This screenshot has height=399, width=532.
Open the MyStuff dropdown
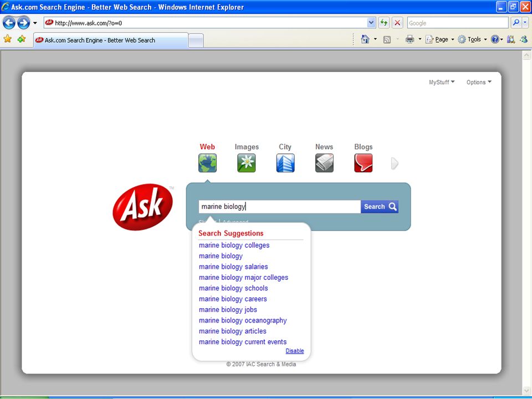click(x=442, y=82)
